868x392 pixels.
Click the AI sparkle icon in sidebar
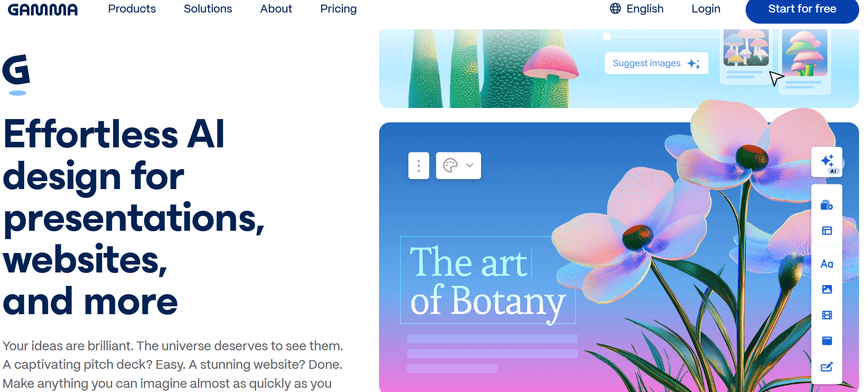click(x=827, y=162)
